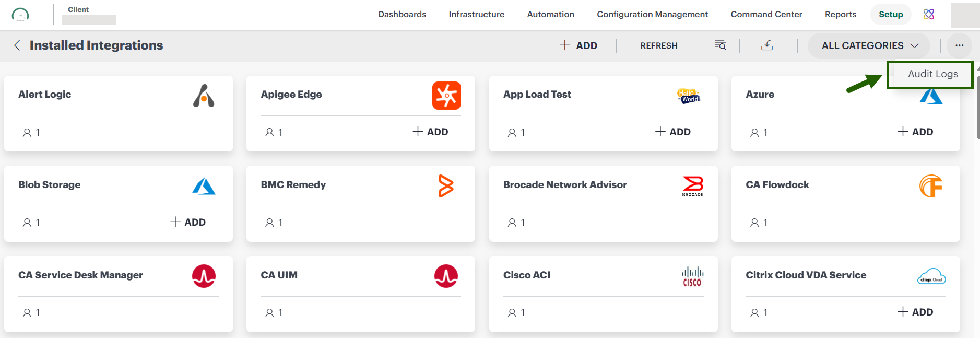Click the CA Service Desk Manager title
This screenshot has height=338, width=980.
80,275
